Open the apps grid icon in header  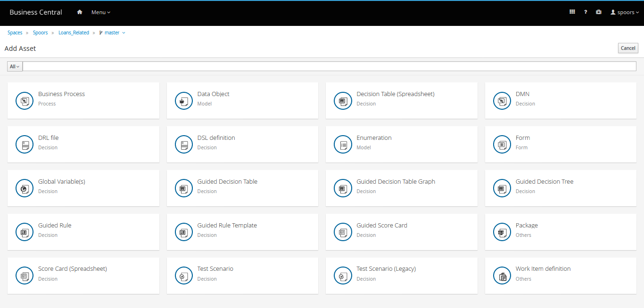tap(572, 12)
